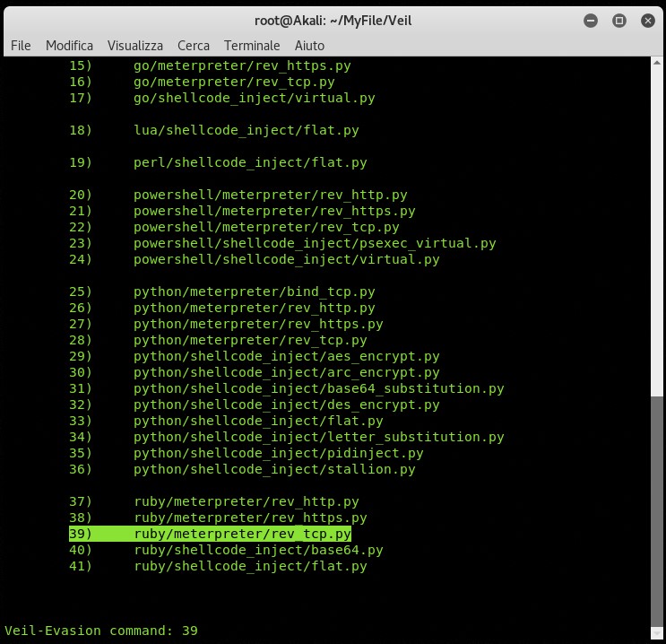Open the Modifica menu
This screenshot has height=644, width=666.
69,46
